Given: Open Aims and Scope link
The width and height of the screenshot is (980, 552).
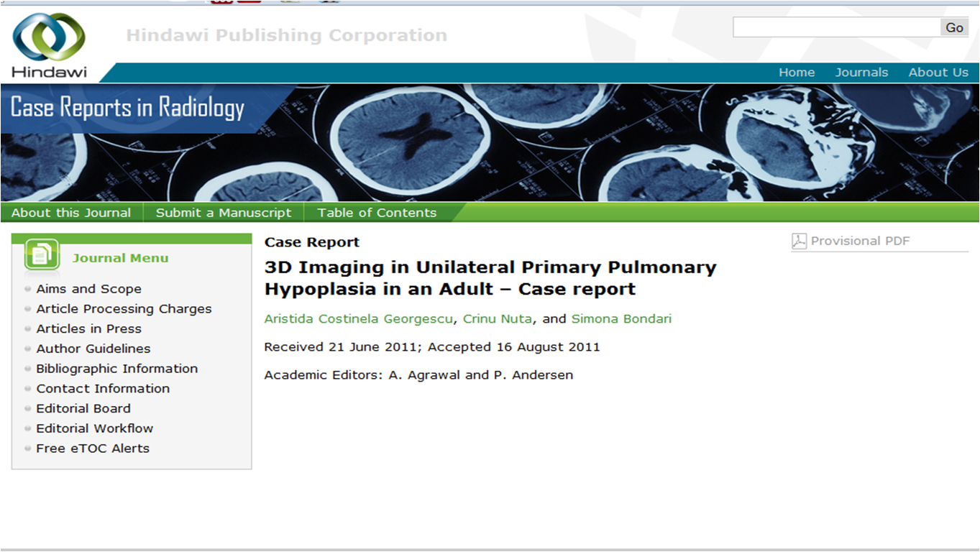Looking at the screenshot, I should click(88, 289).
